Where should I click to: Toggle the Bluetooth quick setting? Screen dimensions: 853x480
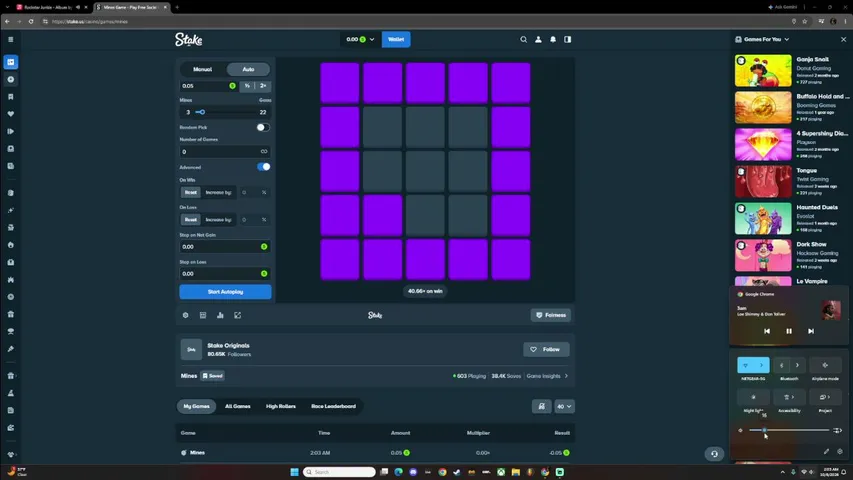point(782,365)
